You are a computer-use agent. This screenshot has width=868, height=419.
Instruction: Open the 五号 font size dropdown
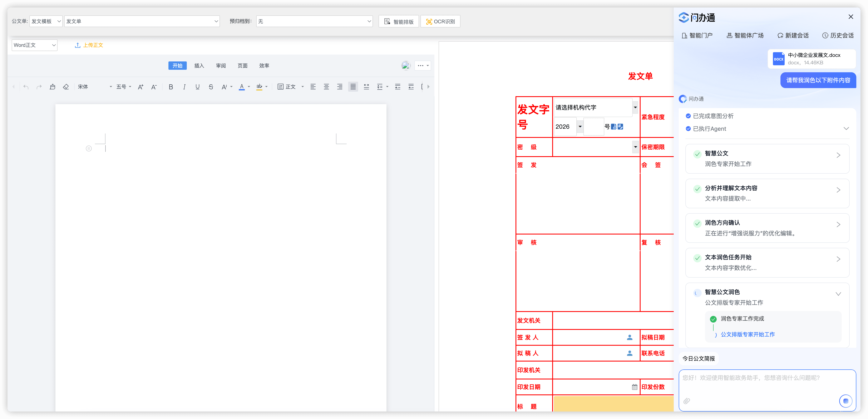click(x=124, y=87)
